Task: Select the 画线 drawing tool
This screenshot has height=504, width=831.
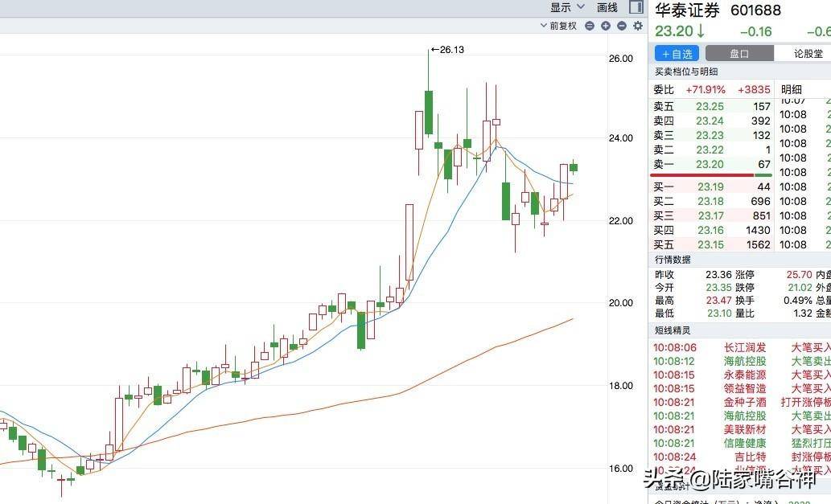Action: (x=607, y=7)
